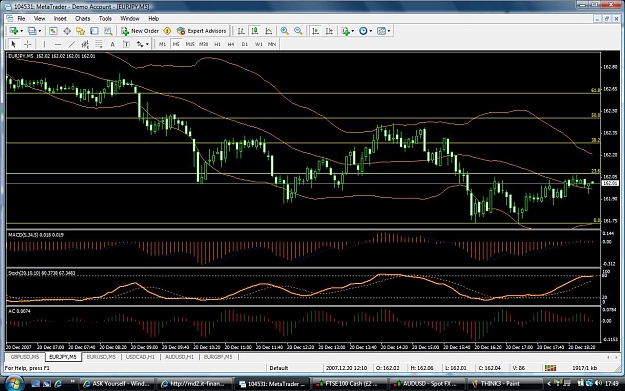The image size is (625, 391).
Task: Select the Horizontal Line tool
Action: (58, 44)
